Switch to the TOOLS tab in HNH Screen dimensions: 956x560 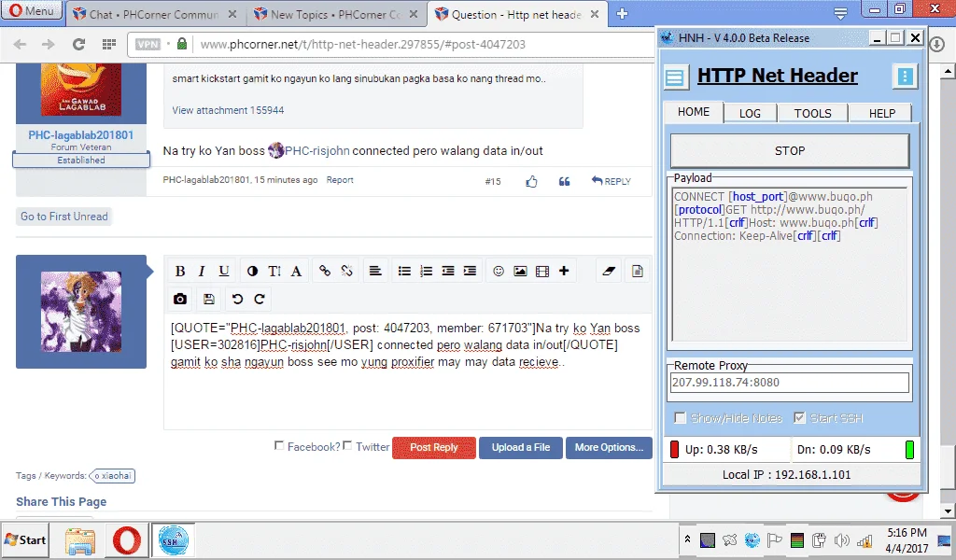(813, 113)
